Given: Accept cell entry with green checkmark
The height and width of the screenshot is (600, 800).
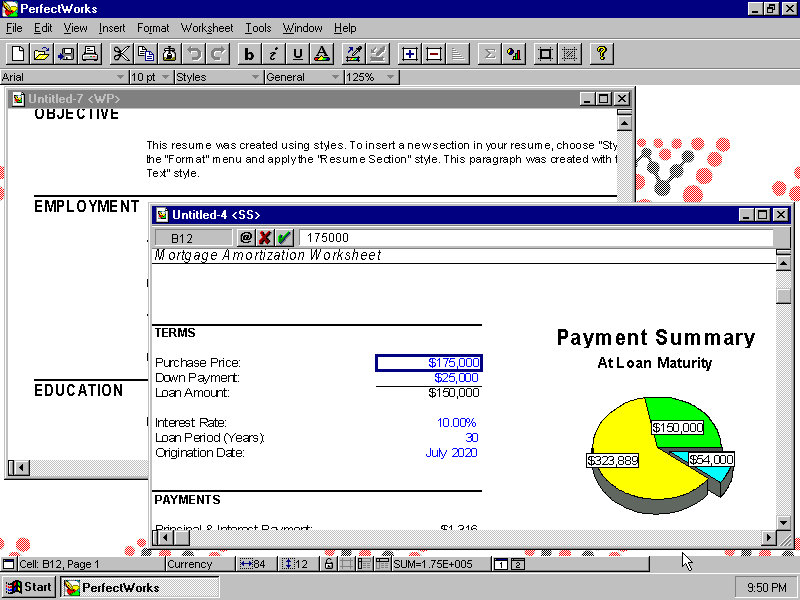Looking at the screenshot, I should (x=284, y=238).
